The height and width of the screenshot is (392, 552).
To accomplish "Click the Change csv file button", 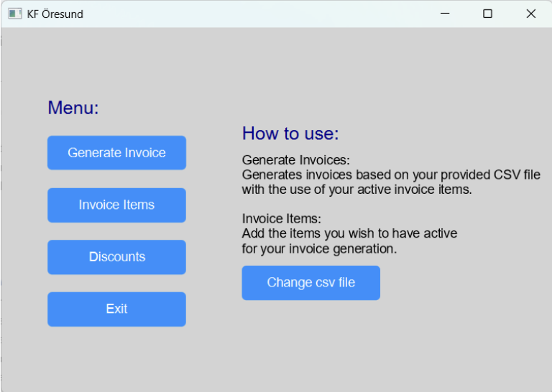I will tap(310, 283).
